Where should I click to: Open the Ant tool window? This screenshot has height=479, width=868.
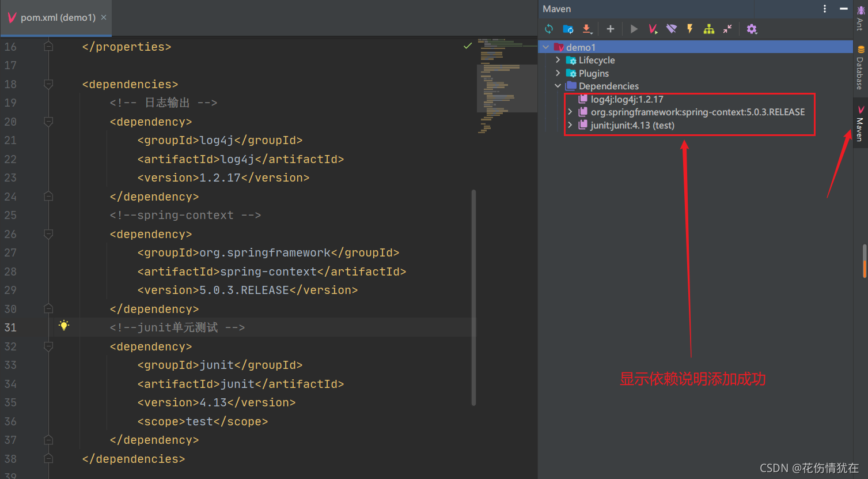click(860, 18)
